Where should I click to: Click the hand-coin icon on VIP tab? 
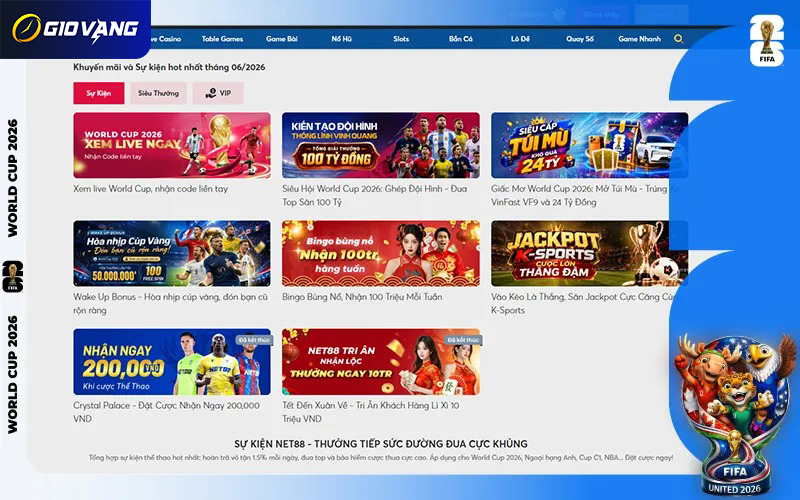211,93
